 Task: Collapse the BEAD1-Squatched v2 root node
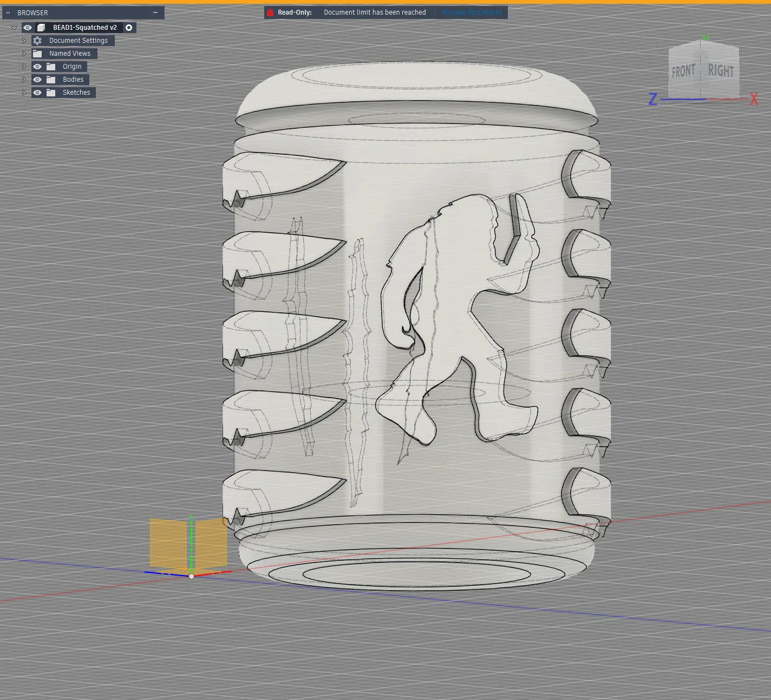(14, 28)
